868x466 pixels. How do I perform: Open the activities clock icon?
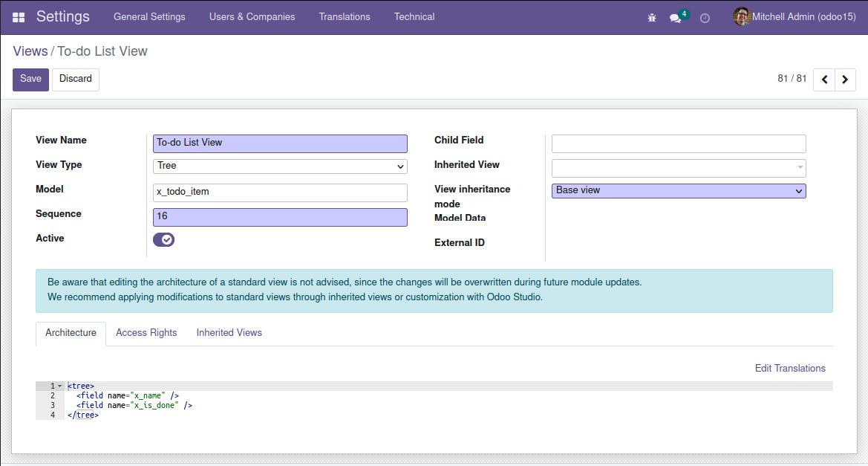pyautogui.click(x=705, y=18)
